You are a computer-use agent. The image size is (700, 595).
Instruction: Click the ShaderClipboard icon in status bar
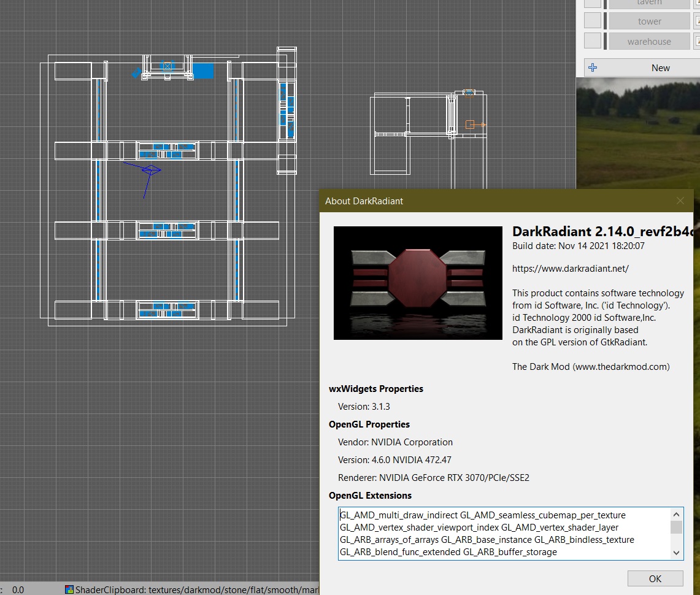[69, 589]
